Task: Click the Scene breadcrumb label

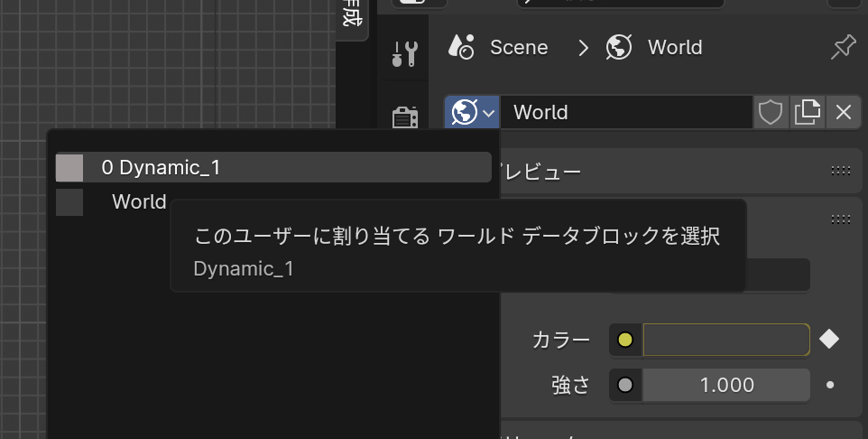Action: point(519,47)
